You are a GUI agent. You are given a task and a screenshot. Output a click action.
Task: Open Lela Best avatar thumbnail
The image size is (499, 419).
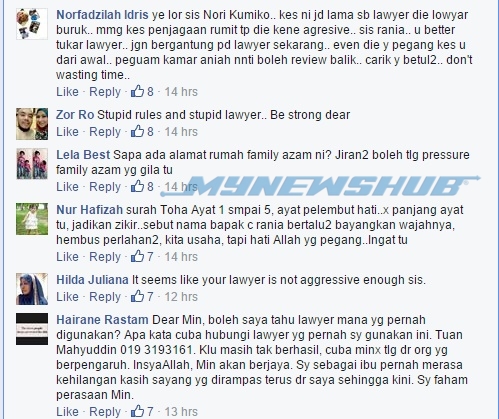point(32,164)
